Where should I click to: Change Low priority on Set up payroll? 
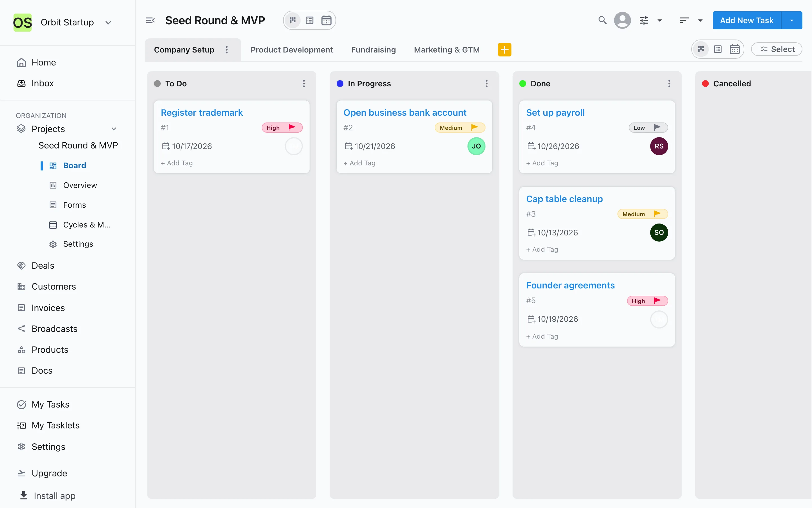coord(648,128)
